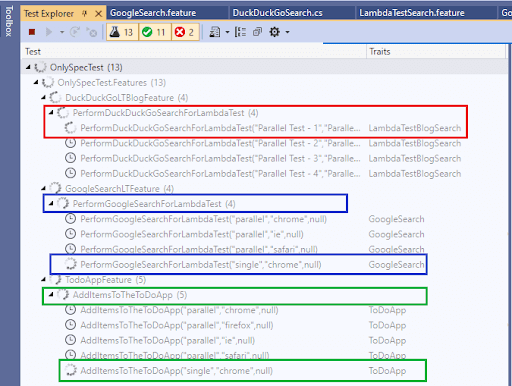512x386 pixels.
Task: Click the playlist icon in the toolbar
Action: (x=215, y=32)
